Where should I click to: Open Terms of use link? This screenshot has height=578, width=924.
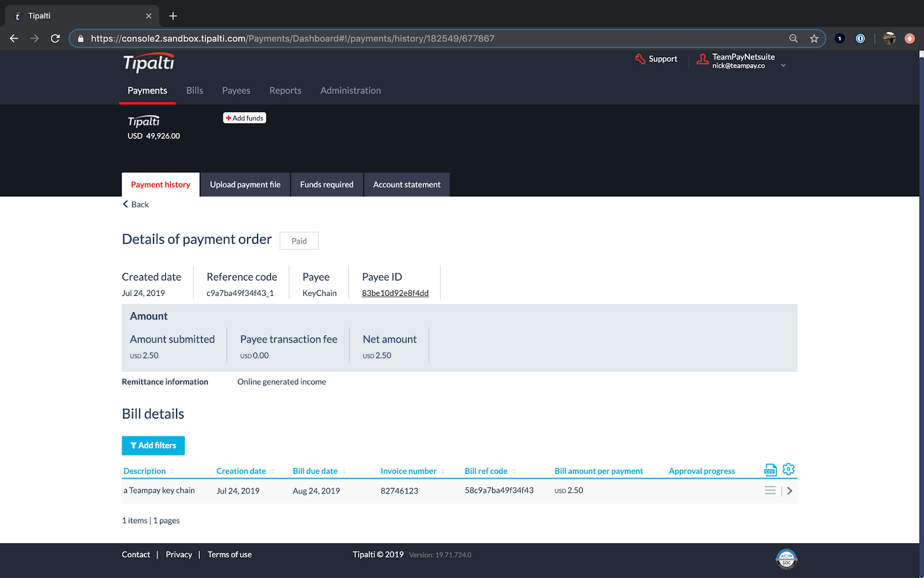click(x=230, y=554)
